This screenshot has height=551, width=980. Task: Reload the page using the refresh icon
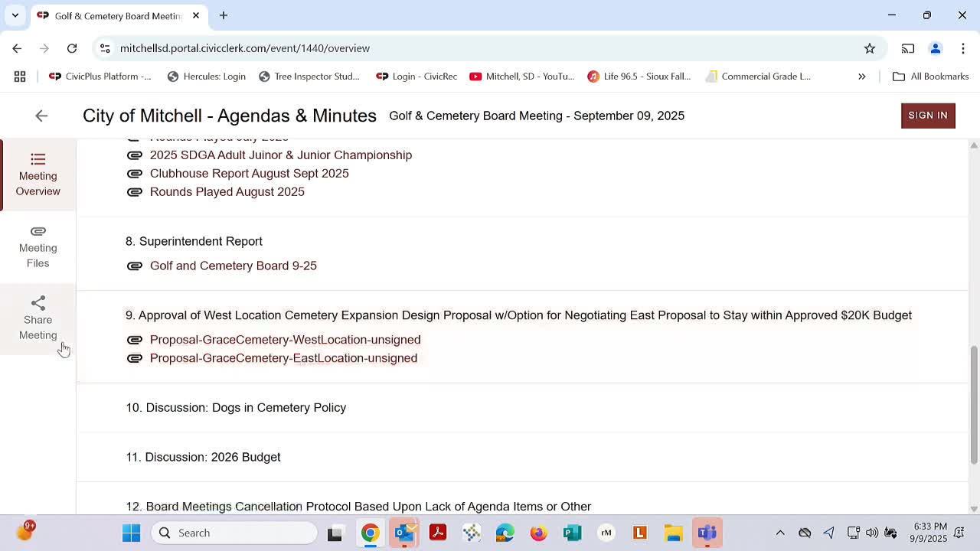72,48
